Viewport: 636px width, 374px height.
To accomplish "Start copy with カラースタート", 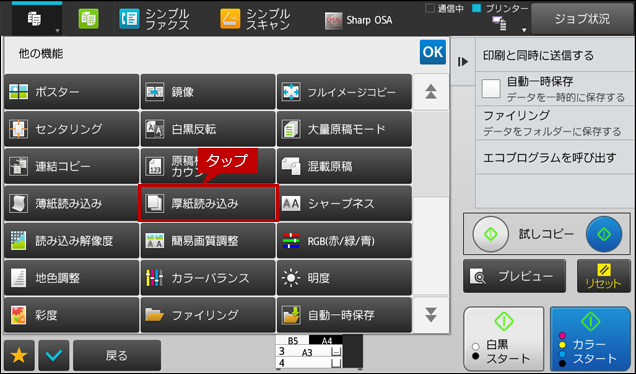I will tap(590, 339).
